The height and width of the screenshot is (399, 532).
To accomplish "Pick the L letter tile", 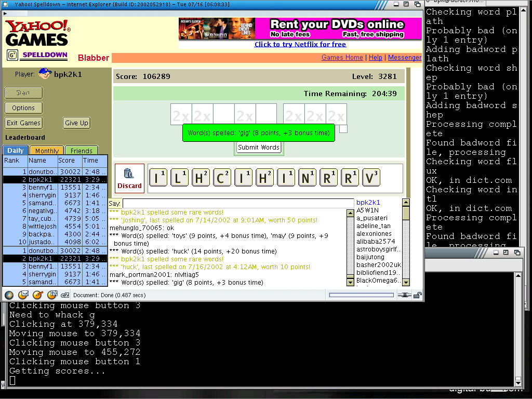I will coord(179,178).
